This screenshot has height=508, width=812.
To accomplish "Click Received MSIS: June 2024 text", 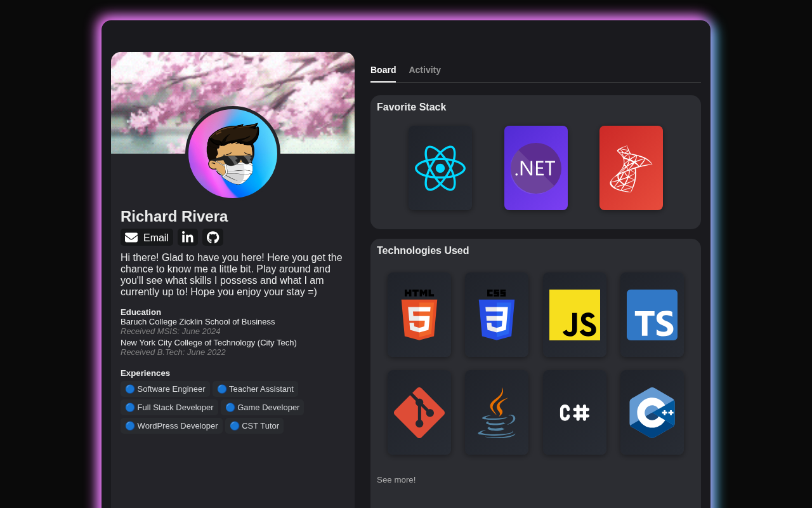I will 171,331.
